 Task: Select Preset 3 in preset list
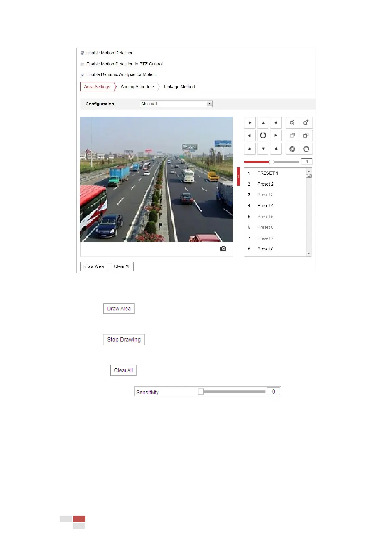coord(275,195)
